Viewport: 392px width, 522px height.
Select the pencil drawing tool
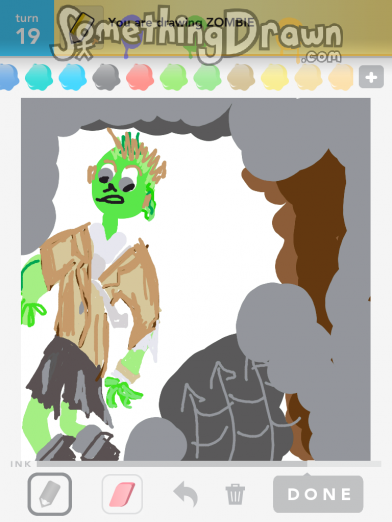pyautogui.click(x=50, y=494)
